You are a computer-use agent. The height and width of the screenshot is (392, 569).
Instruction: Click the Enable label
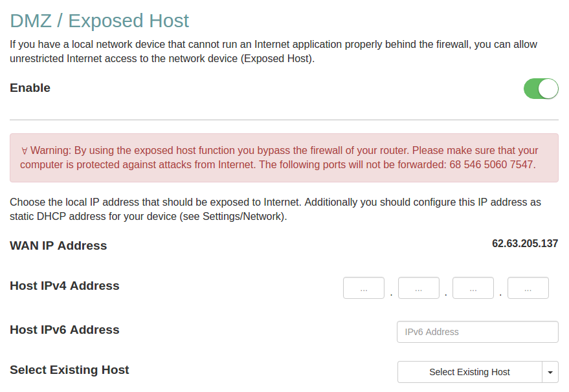[x=30, y=88]
